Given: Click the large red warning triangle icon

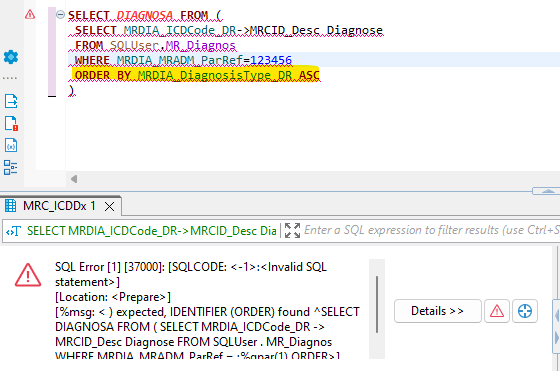Looking at the screenshot, I should 28,275.
